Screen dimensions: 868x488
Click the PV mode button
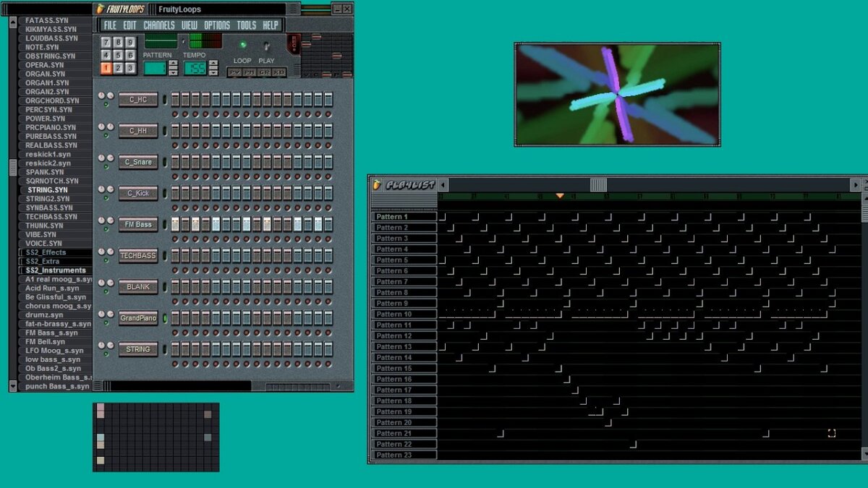coord(235,72)
